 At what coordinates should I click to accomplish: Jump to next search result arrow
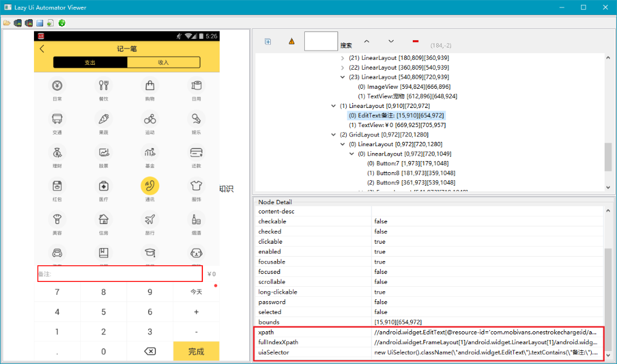tap(391, 41)
